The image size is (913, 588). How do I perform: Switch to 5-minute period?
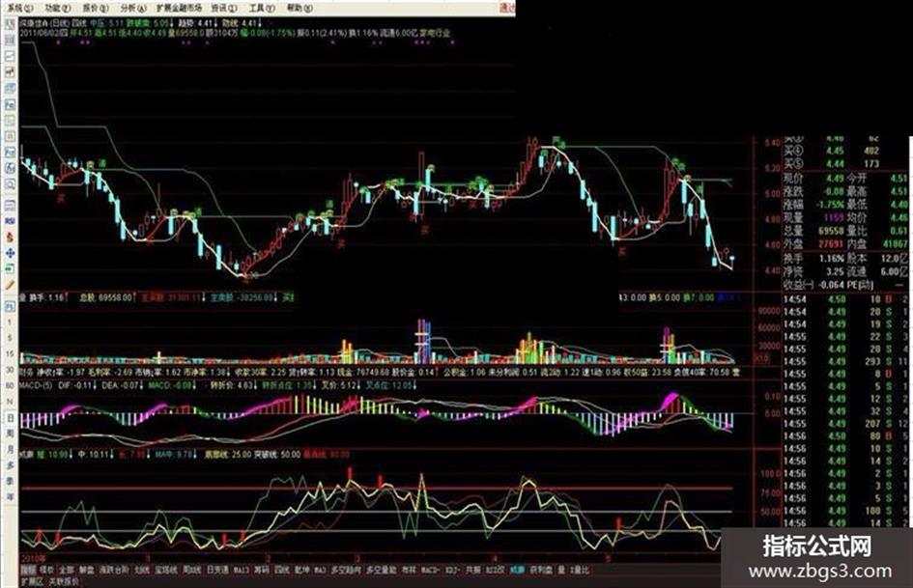click(10, 338)
